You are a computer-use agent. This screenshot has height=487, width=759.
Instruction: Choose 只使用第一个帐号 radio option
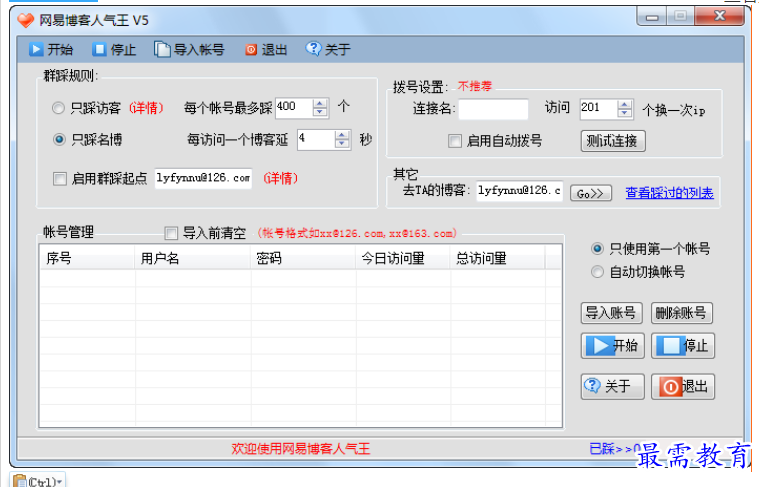(x=597, y=249)
